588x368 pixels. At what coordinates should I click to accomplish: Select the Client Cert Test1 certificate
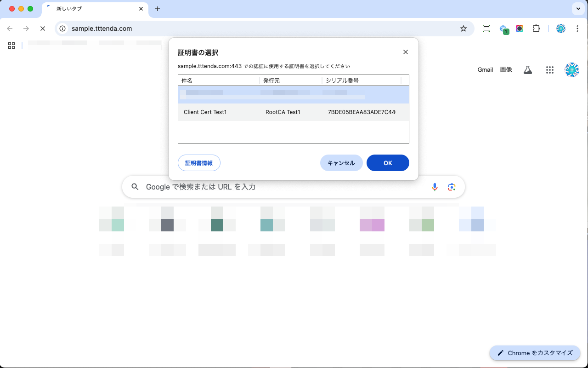(x=205, y=112)
